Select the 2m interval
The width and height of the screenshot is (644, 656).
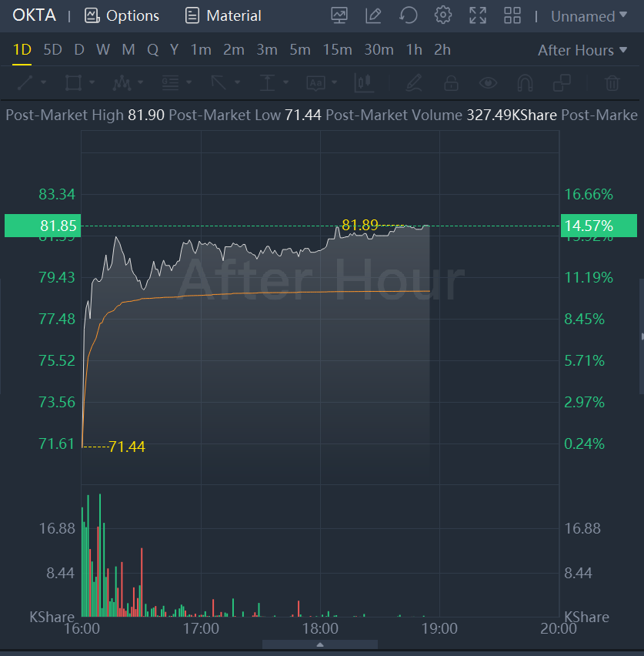[234, 50]
